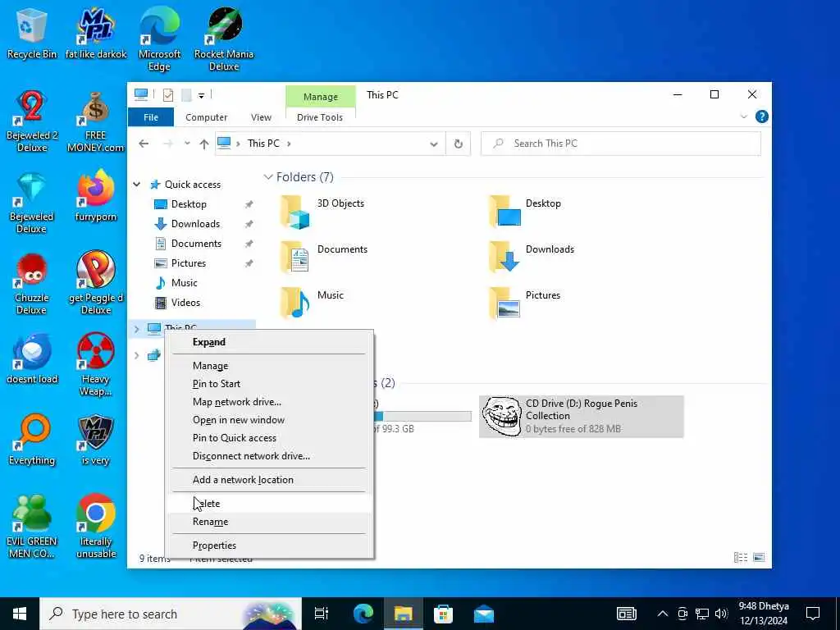Viewport: 840px width, 630px height.
Task: Open the 3D Objects folder
Action: tap(323, 212)
